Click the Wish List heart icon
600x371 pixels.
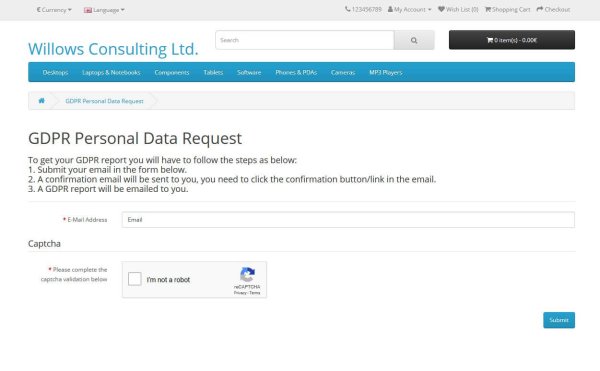441,9
